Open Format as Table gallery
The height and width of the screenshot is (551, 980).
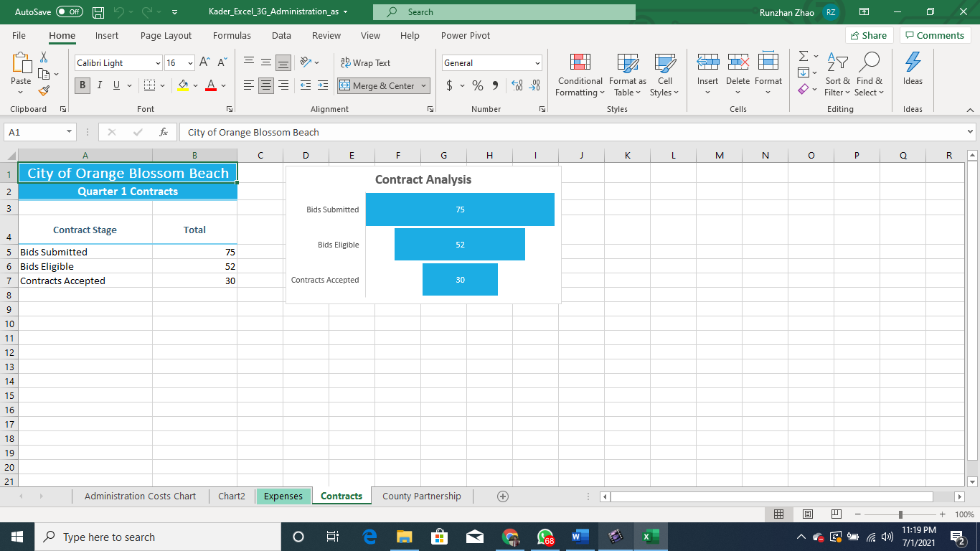pos(628,75)
